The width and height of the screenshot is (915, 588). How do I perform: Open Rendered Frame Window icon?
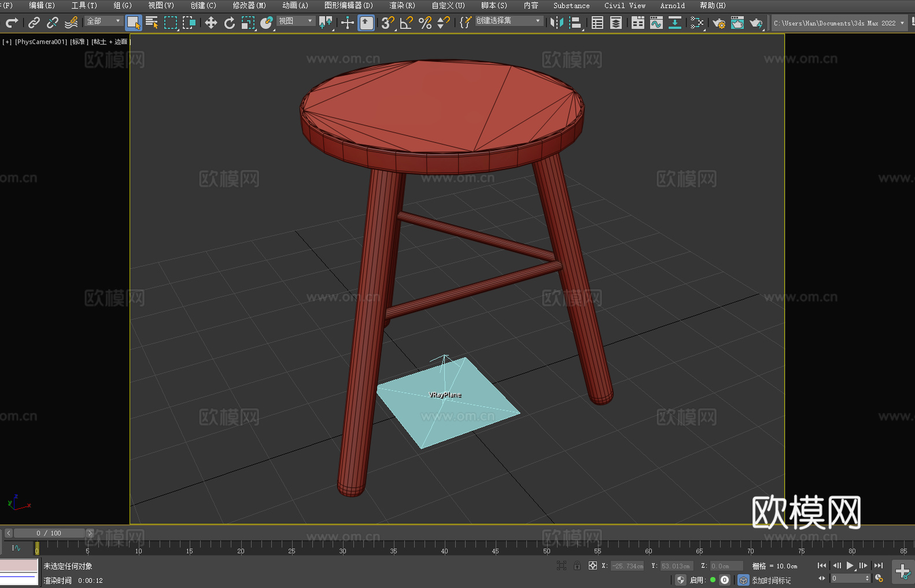pos(737,23)
